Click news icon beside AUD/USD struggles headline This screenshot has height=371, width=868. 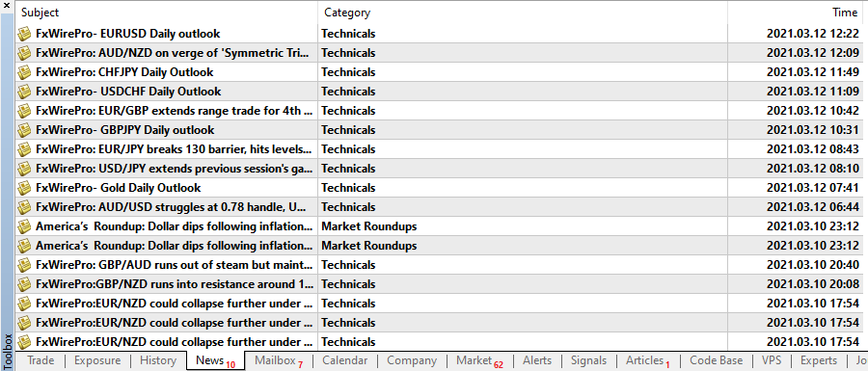tap(24, 207)
